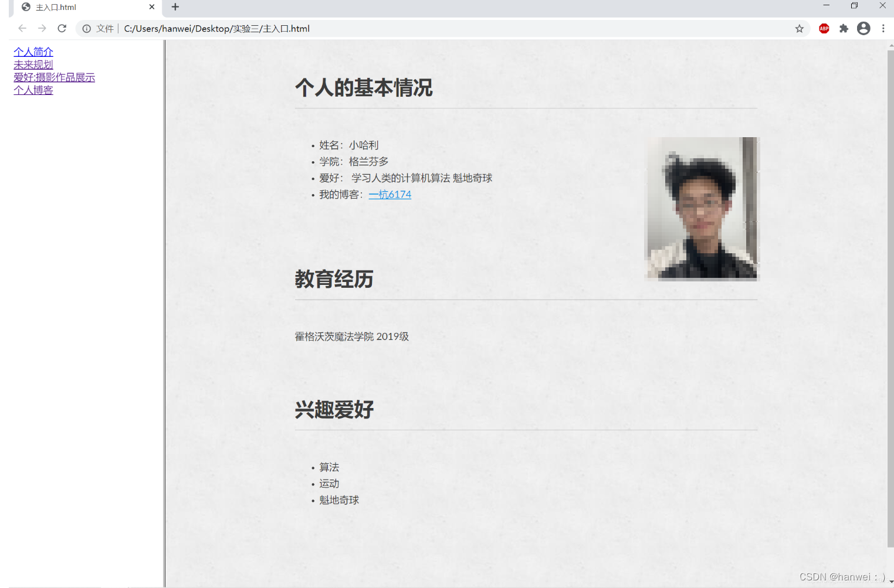Click the page info icon in address bar
The height and width of the screenshot is (588, 894).
coord(87,28)
